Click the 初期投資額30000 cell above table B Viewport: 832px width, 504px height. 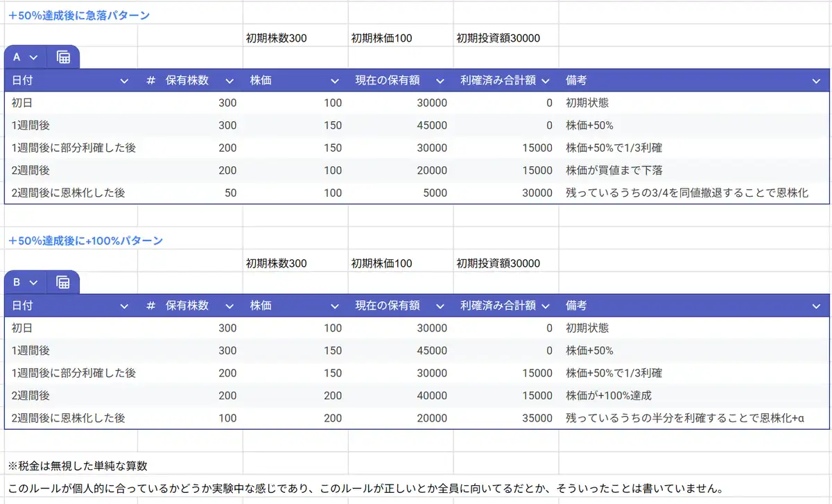point(498,263)
